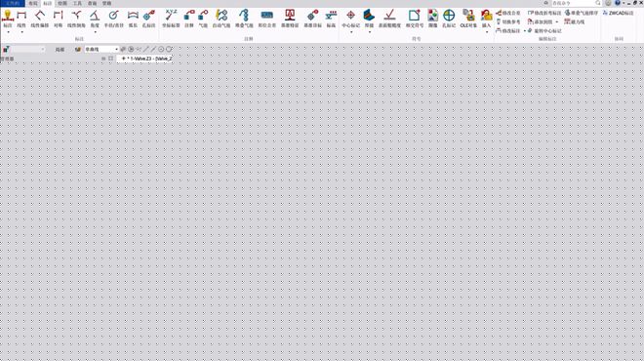Screen dimensions: 644x361
Task: Insert a Surface Roughness symbol
Action: (389, 19)
